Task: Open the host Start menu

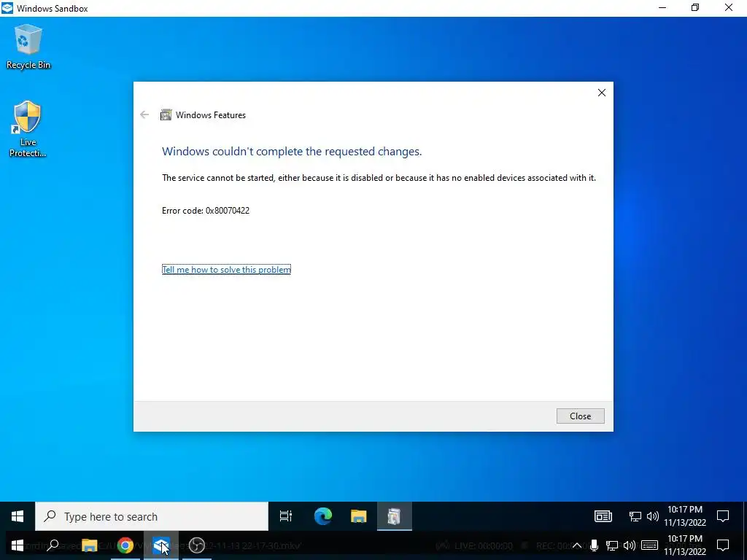Action: tap(18, 545)
